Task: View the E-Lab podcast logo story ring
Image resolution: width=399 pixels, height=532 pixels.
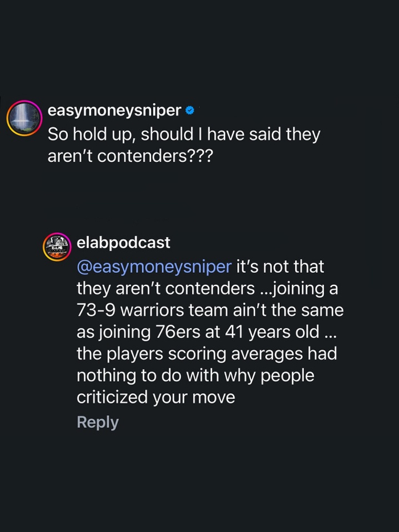Action: [x=57, y=247]
